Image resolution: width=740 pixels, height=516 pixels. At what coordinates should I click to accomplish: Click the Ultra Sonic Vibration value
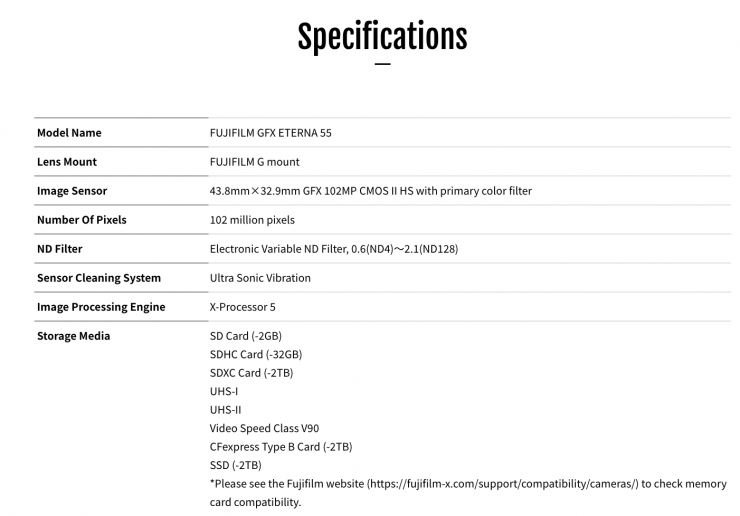(x=260, y=278)
